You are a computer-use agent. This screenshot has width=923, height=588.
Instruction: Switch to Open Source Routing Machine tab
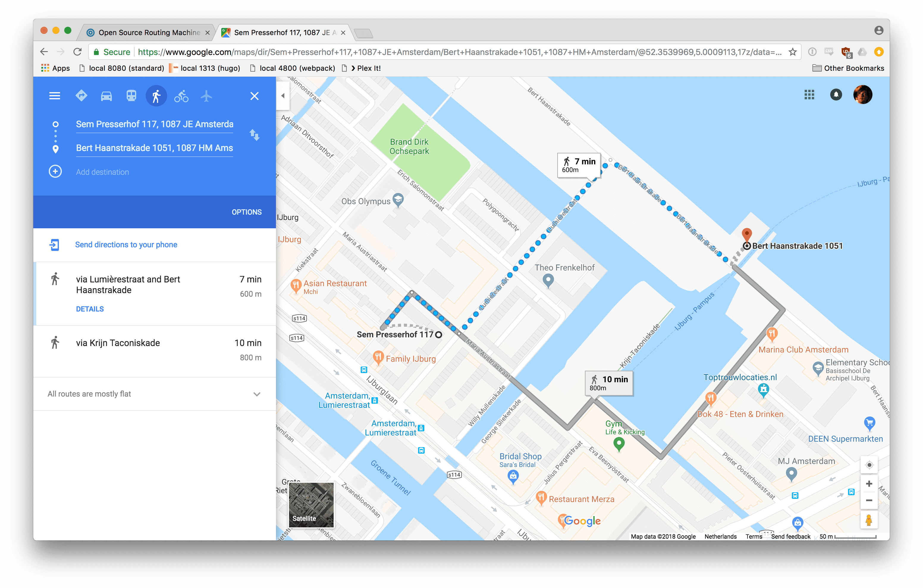[149, 33]
